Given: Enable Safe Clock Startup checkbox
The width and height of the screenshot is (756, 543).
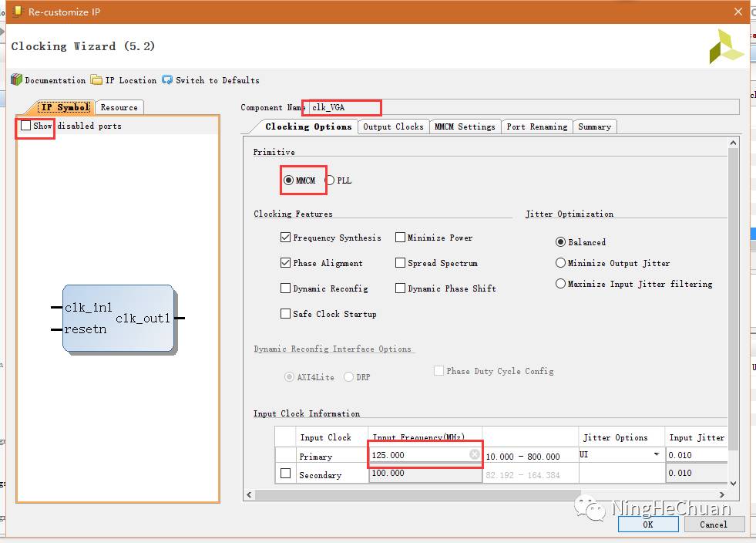Looking at the screenshot, I should 286,314.
